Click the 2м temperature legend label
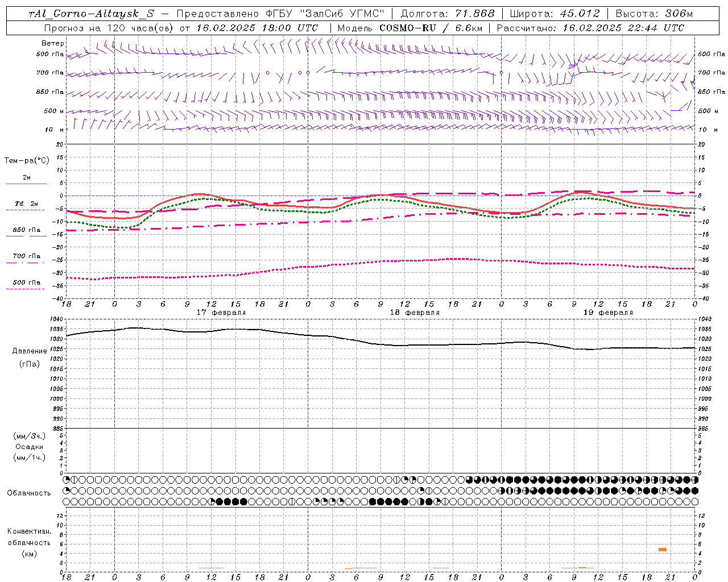The width and height of the screenshot is (728, 582). coord(27,178)
